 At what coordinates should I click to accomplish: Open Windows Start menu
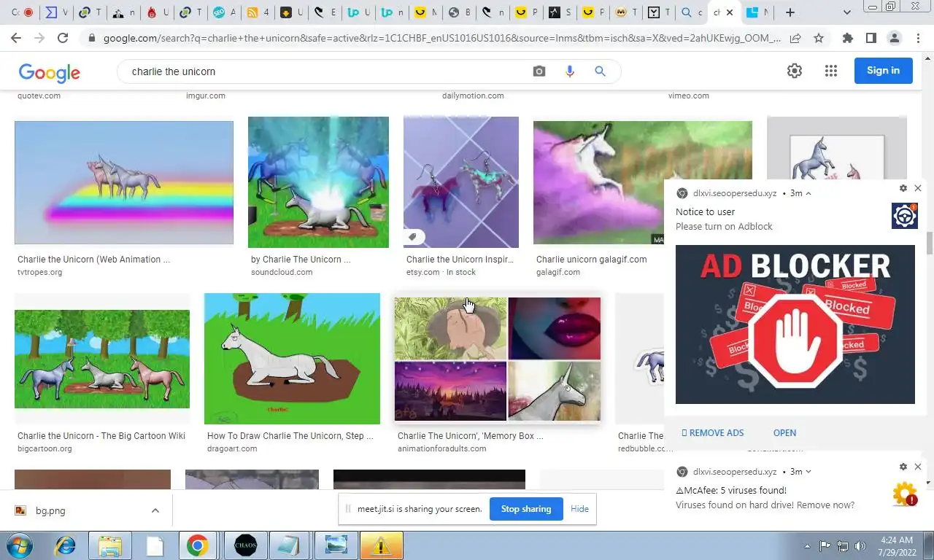point(20,545)
